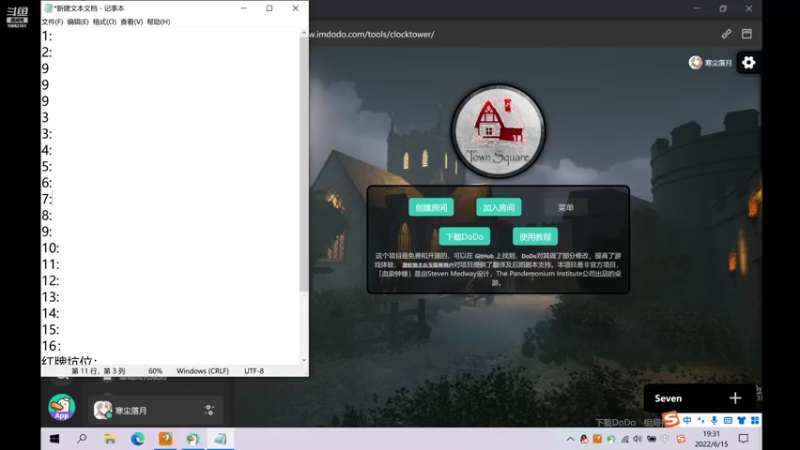Open the Sogou toolbox grid icon
Image resolution: width=800 pixels, height=450 pixels.
click(755, 420)
